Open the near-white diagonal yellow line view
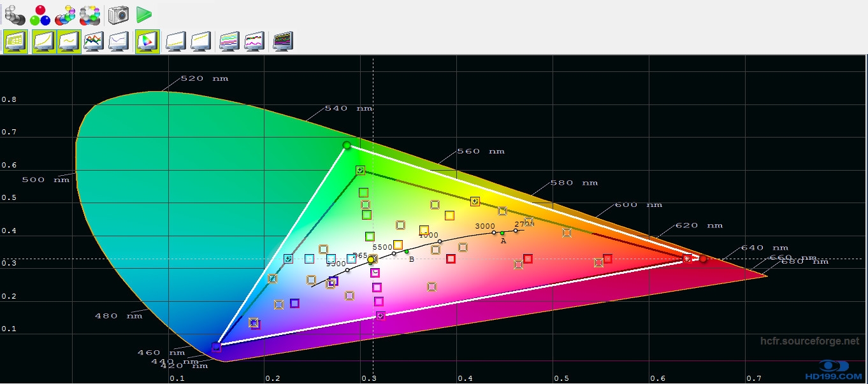 coord(201,41)
